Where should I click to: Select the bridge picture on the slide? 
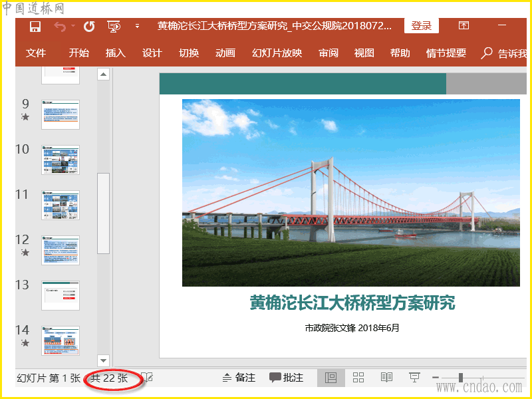[351, 193]
